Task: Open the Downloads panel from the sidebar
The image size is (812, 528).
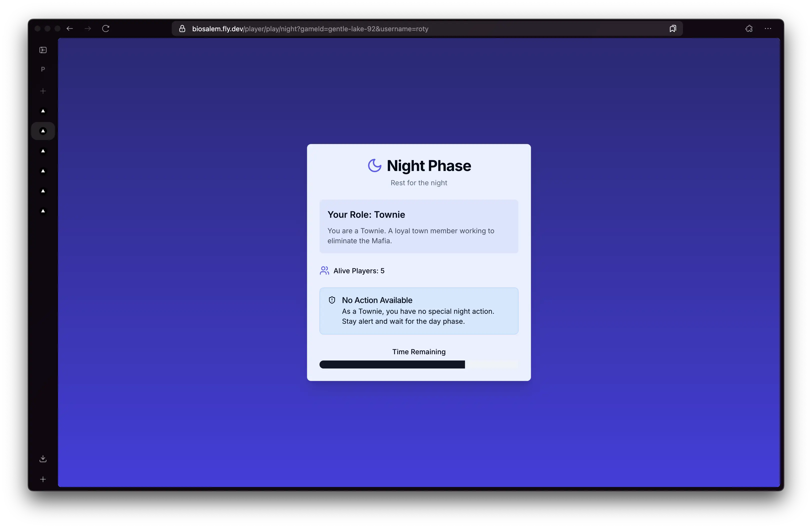Action: pyautogui.click(x=43, y=458)
